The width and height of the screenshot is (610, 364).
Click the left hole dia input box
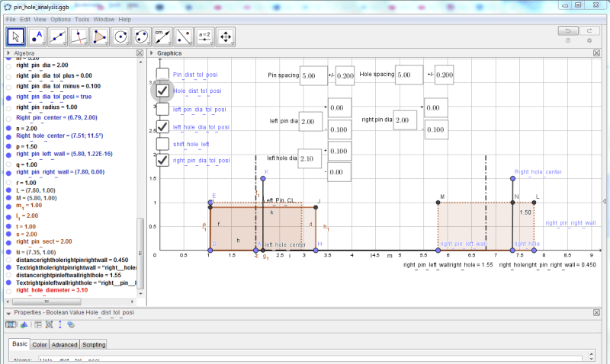[x=310, y=158]
